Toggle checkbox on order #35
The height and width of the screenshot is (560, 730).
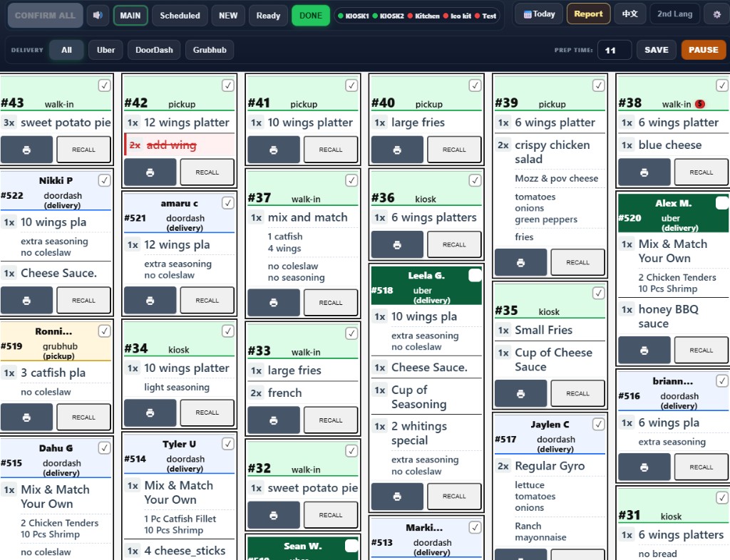pos(598,293)
